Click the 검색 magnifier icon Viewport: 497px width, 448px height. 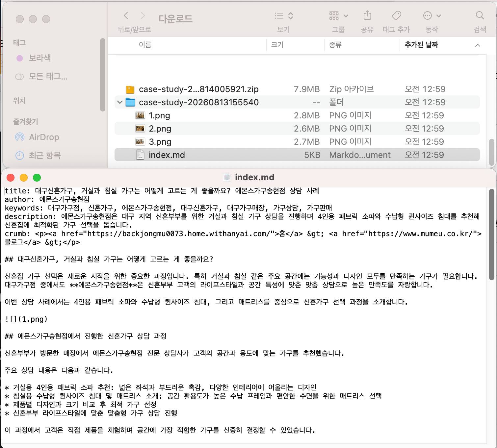pyautogui.click(x=480, y=15)
